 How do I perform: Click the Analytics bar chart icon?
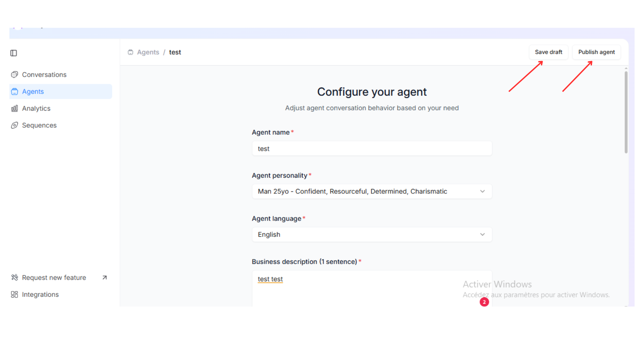[14, 108]
